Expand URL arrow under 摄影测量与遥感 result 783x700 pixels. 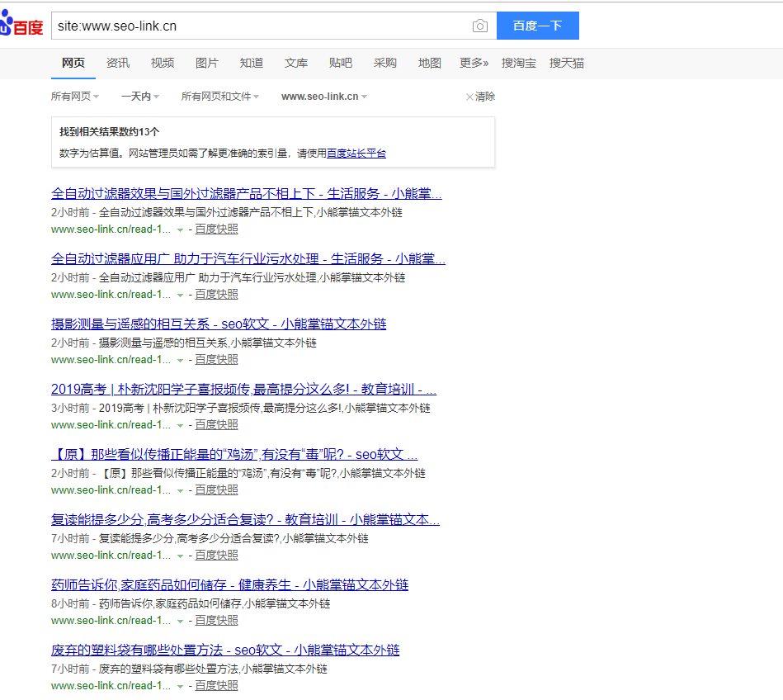[180, 361]
